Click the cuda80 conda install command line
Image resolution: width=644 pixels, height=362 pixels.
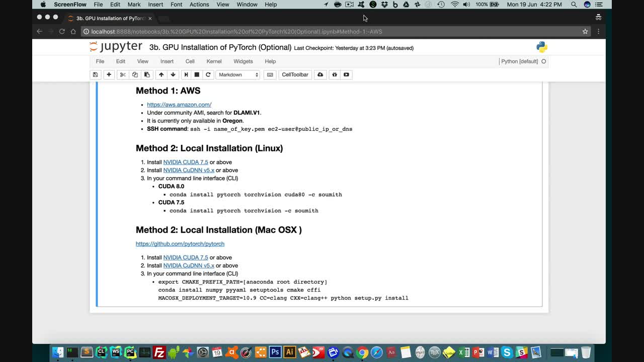(256, 195)
